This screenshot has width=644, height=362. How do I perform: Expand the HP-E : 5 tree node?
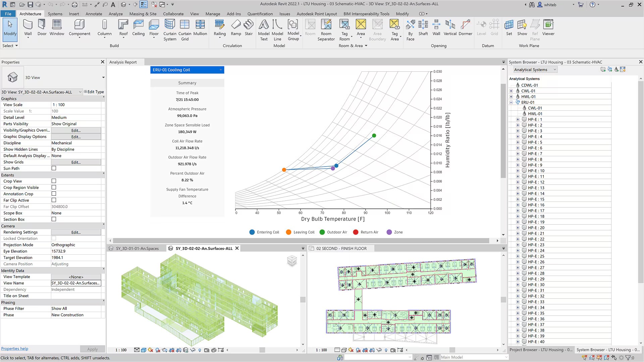pyautogui.click(x=518, y=142)
